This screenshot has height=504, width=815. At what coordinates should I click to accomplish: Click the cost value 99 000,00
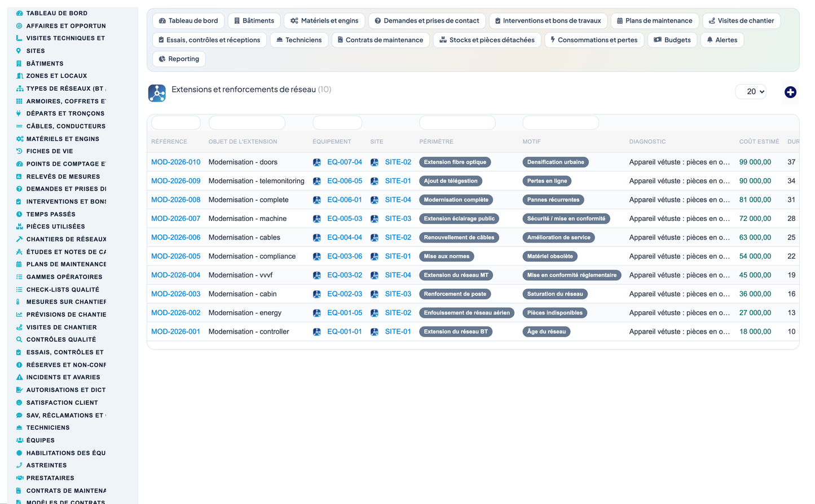(x=755, y=162)
